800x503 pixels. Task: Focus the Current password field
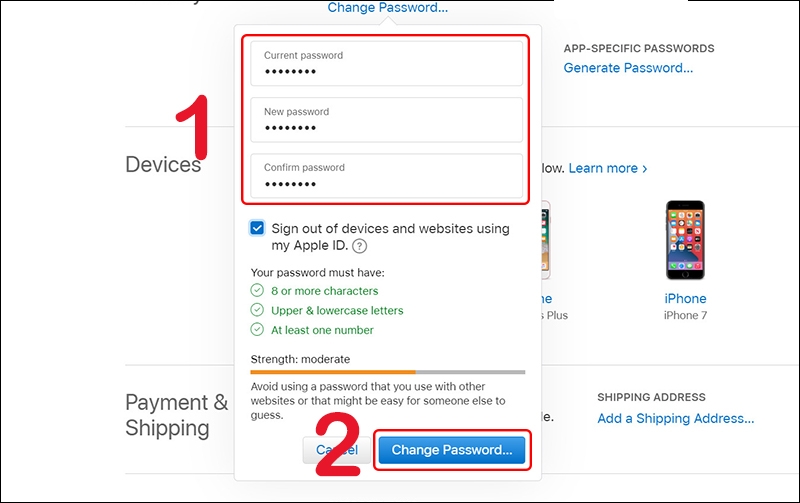point(386,64)
